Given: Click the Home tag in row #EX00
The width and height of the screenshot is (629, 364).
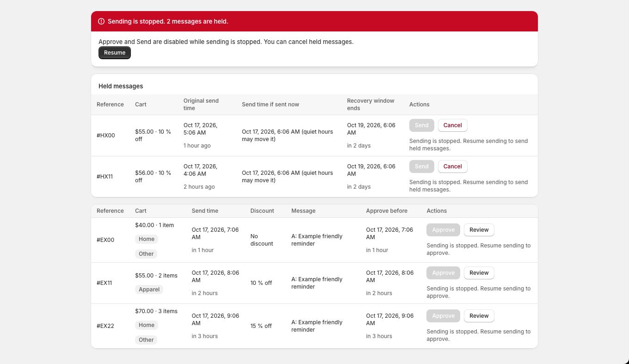Looking at the screenshot, I should tap(147, 239).
